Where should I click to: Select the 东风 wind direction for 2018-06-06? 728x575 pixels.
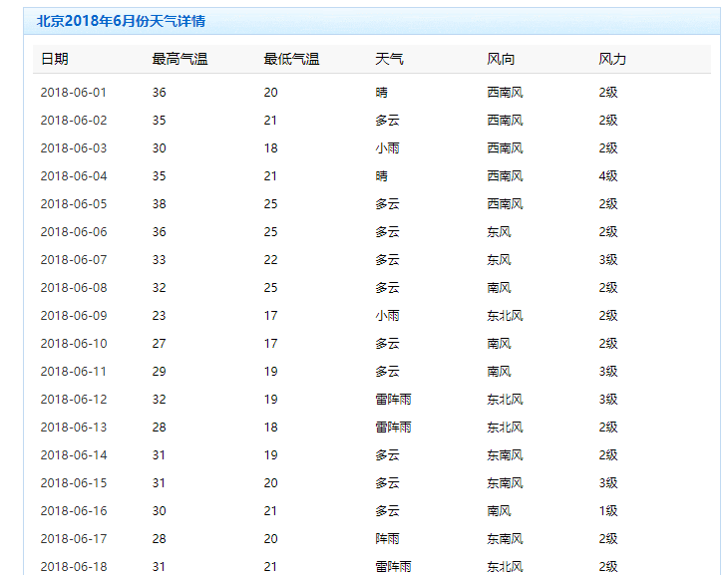pyautogui.click(x=499, y=232)
